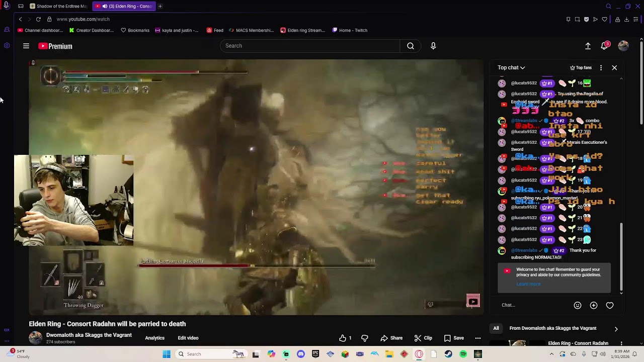This screenshot has height=362, width=644.
Task: Click the Edit video button
Action: (x=188, y=338)
